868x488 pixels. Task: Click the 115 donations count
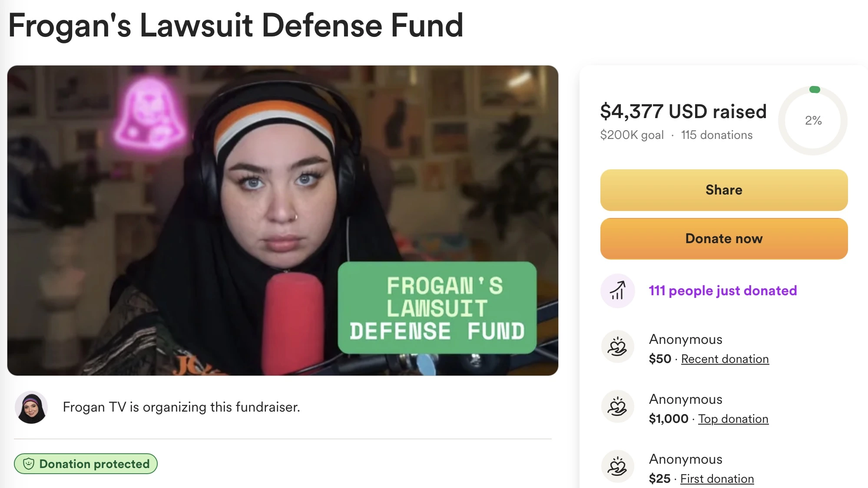coord(716,135)
